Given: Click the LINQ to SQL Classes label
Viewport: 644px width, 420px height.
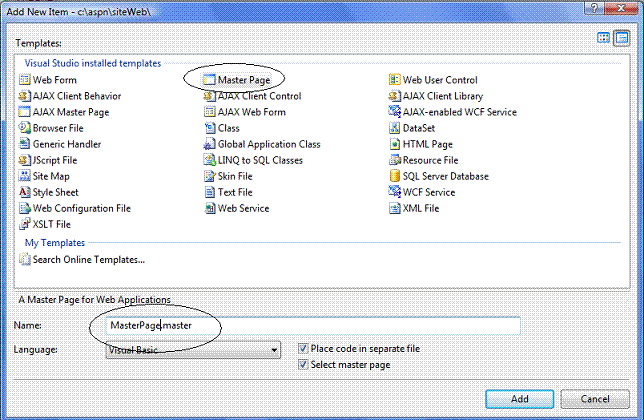Looking at the screenshot, I should [260, 160].
